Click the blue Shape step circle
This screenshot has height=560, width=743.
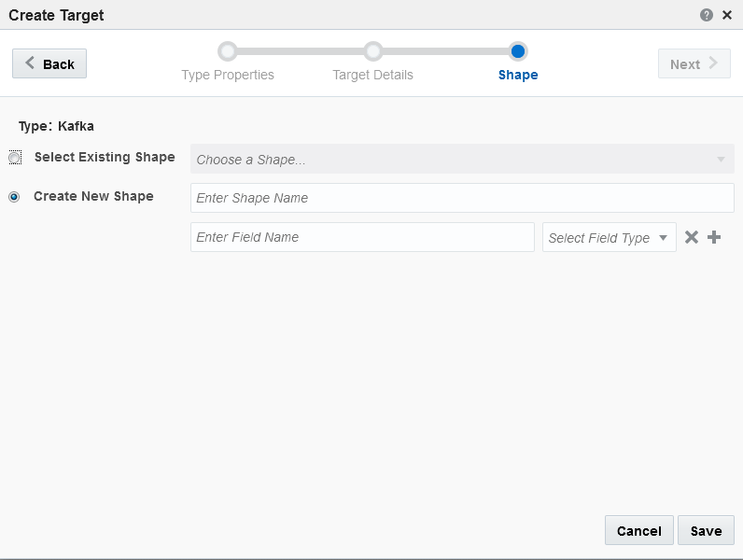pyautogui.click(x=518, y=51)
